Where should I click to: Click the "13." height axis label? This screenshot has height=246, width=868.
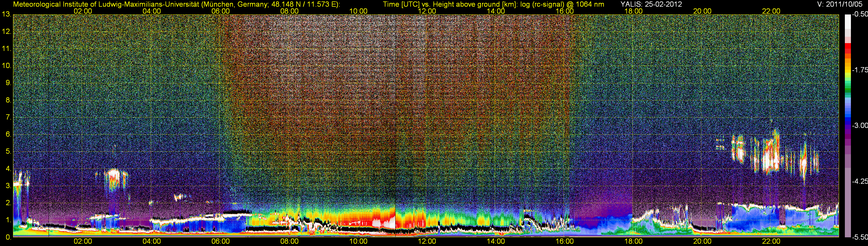pyautogui.click(x=7, y=14)
